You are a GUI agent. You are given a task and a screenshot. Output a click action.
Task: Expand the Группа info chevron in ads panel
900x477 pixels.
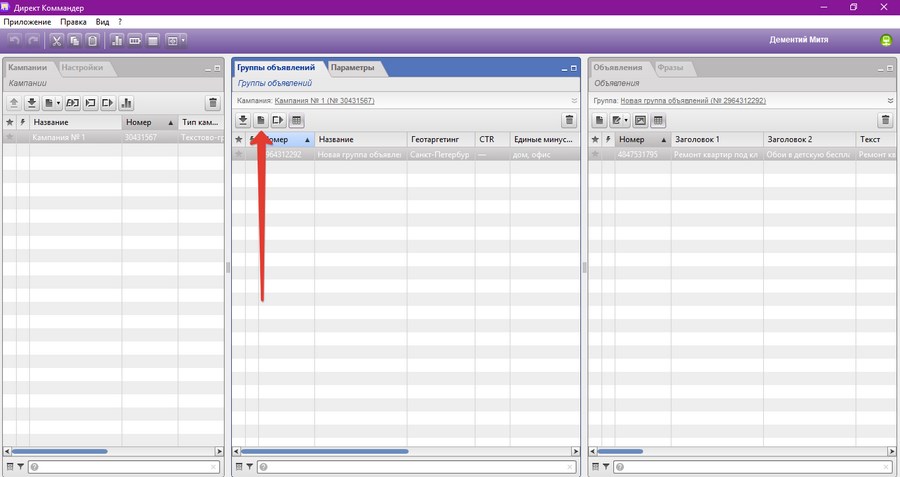coord(890,100)
